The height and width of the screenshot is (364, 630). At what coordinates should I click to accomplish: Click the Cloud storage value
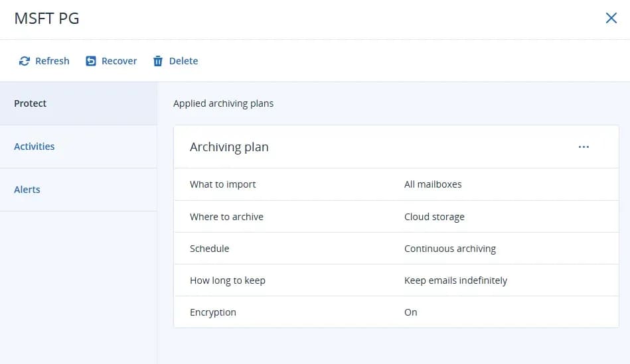(434, 217)
